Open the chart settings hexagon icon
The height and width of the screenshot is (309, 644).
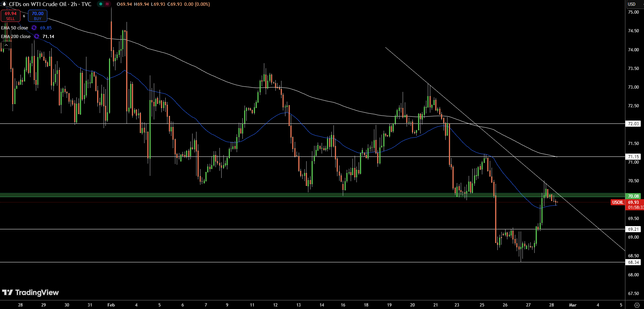click(x=637, y=305)
